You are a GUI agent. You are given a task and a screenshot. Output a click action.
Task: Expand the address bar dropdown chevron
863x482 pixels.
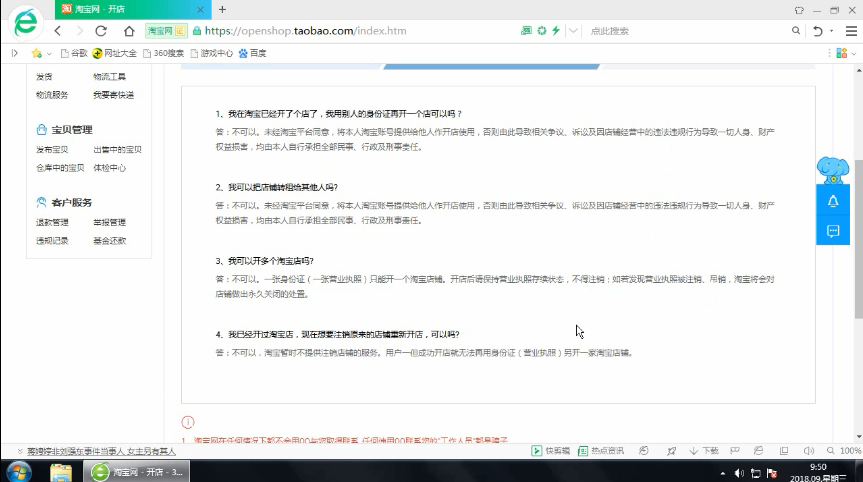[x=573, y=31]
